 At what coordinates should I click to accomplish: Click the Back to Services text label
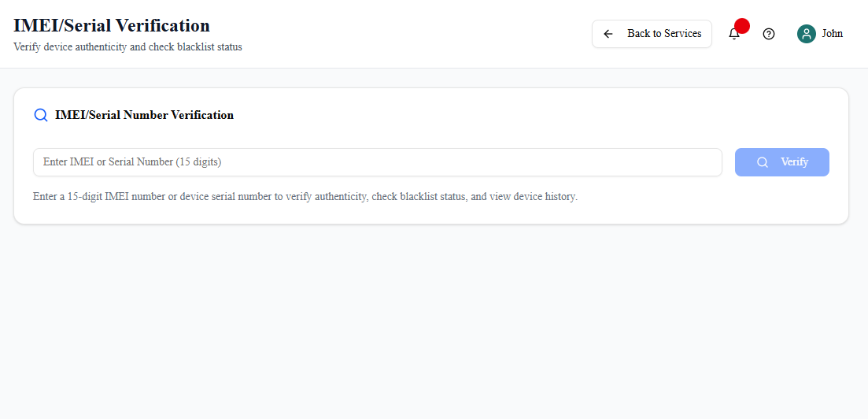pyautogui.click(x=663, y=34)
